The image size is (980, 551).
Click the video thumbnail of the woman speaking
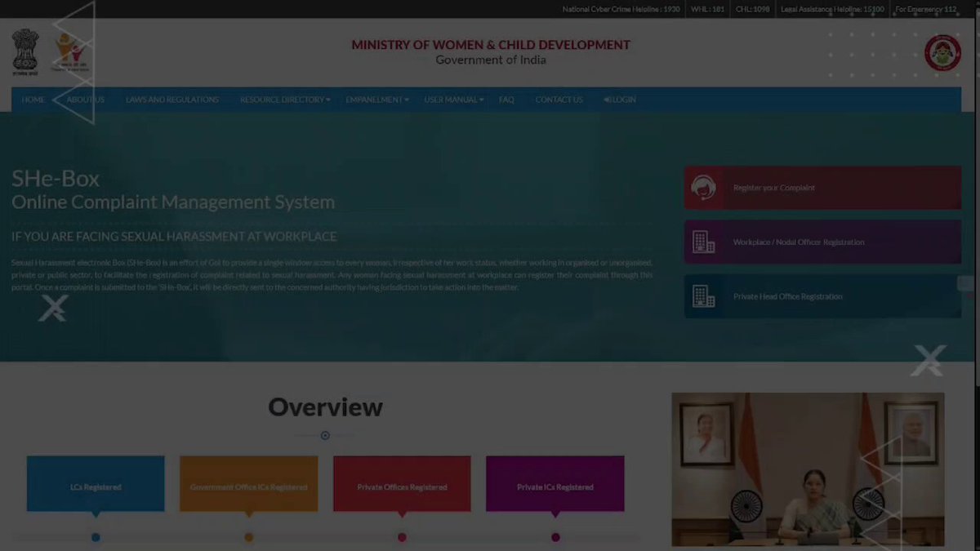click(x=808, y=469)
